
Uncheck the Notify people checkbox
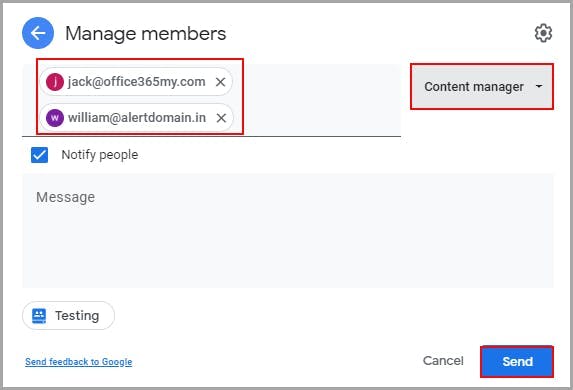click(x=39, y=155)
